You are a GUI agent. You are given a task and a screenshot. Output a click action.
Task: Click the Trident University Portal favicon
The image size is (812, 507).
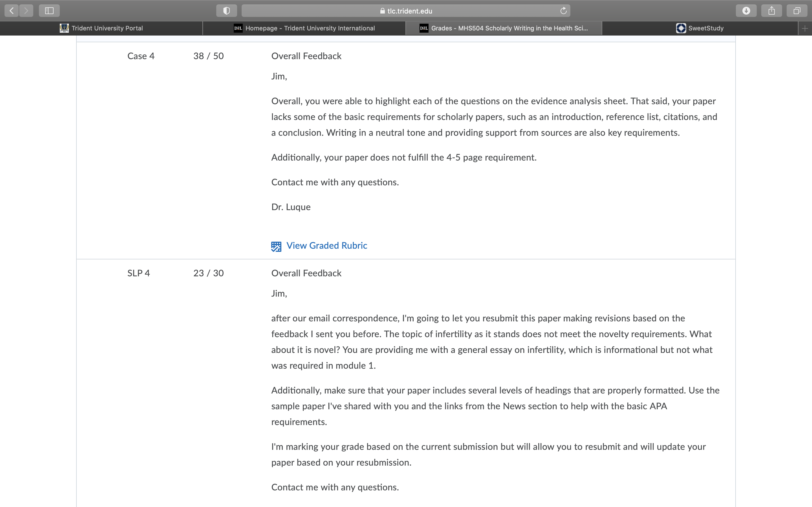coord(64,28)
